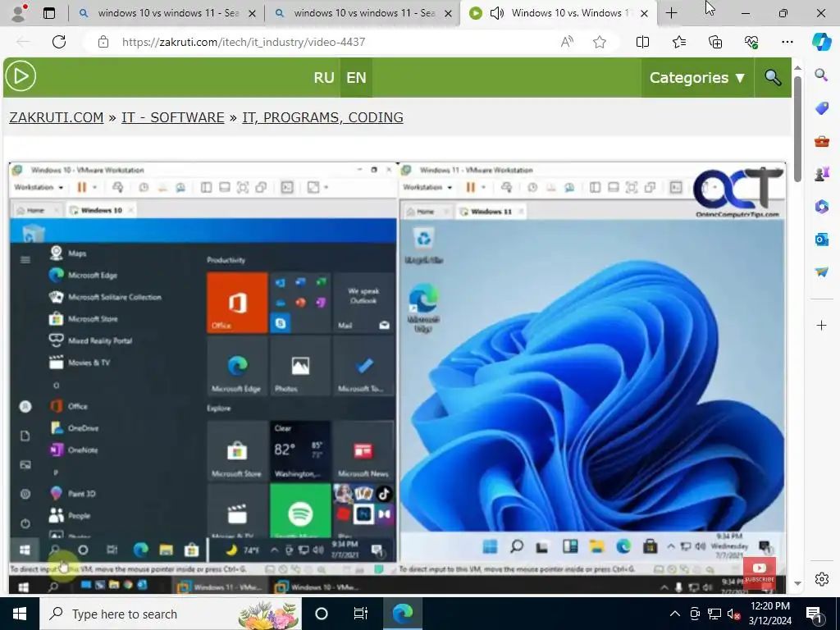Viewport: 840px width, 630px height.
Task: Mute the video tab's speaker icon
Action: pos(496,13)
